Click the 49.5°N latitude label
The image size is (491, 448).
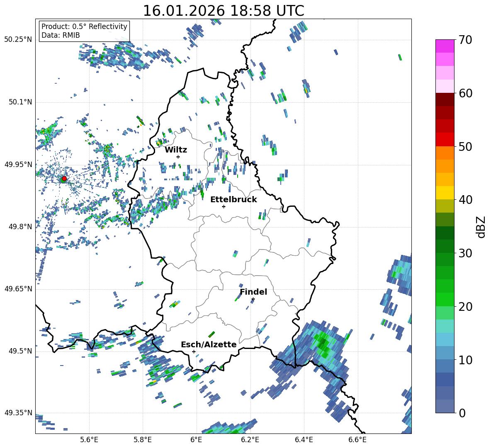[20, 351]
